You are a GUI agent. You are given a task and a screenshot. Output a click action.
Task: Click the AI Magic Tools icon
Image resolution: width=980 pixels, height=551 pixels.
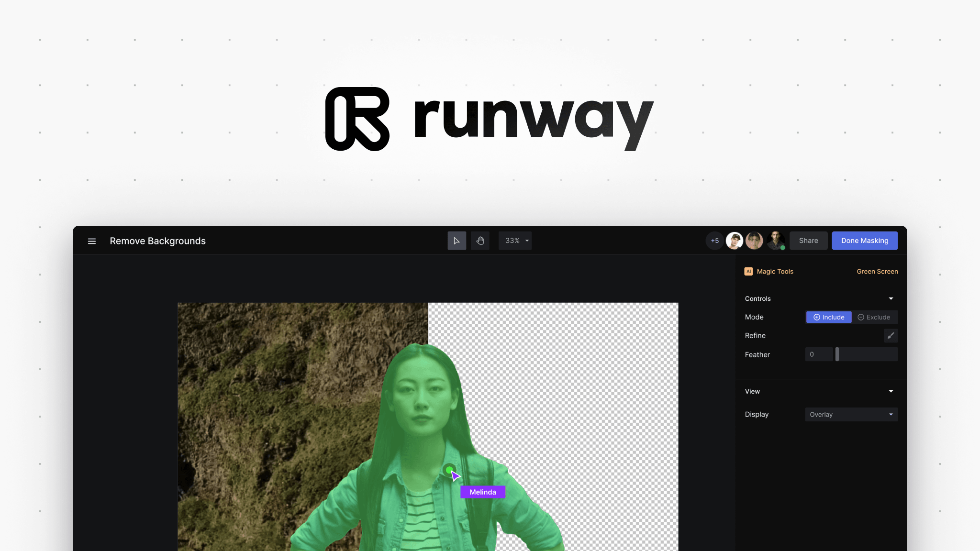tap(748, 271)
